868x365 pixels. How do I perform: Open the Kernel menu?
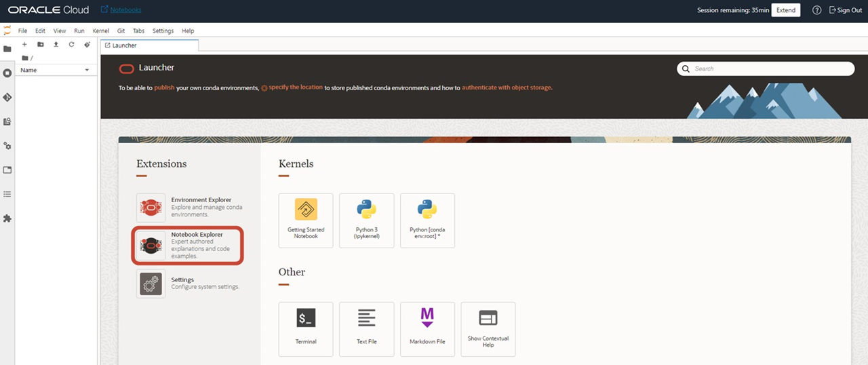(100, 31)
